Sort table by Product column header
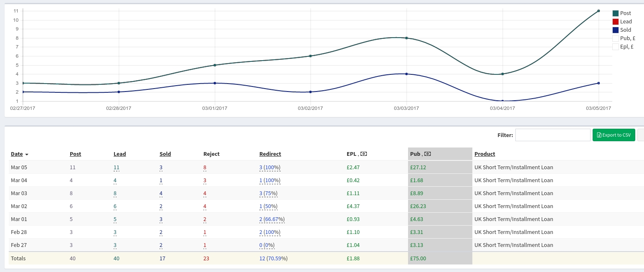The image size is (644, 272). (484, 154)
